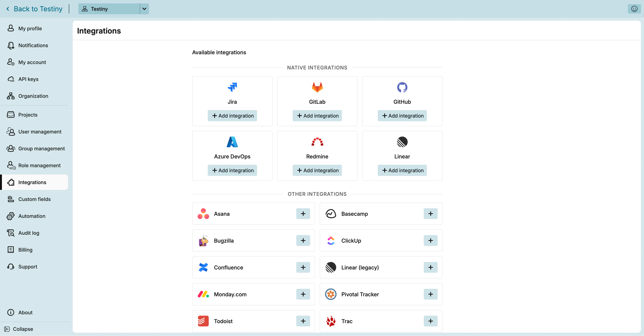Click the Pivotal Tracker logo icon
This screenshot has width=644, height=336.
point(331,294)
